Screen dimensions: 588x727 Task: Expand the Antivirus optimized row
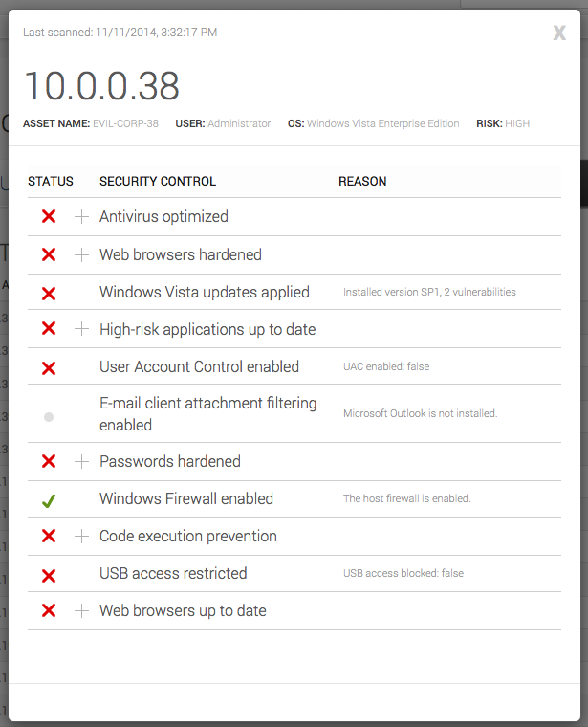point(81,217)
